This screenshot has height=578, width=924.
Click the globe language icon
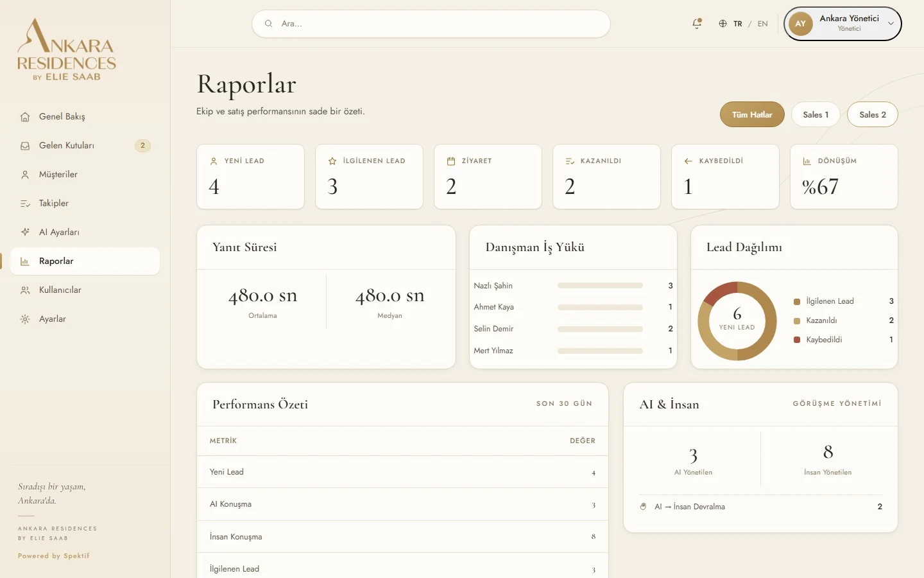tap(723, 24)
